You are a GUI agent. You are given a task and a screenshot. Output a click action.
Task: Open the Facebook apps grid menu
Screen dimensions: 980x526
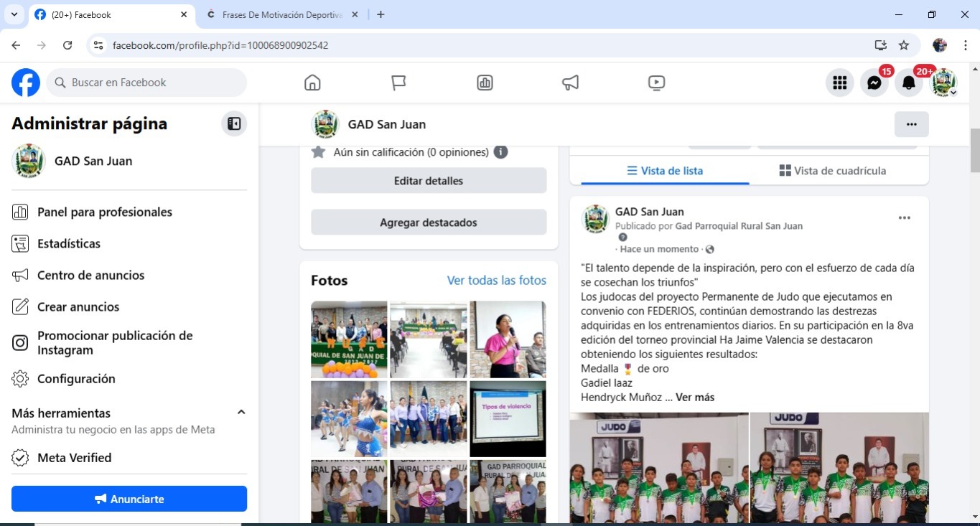[x=839, y=83]
